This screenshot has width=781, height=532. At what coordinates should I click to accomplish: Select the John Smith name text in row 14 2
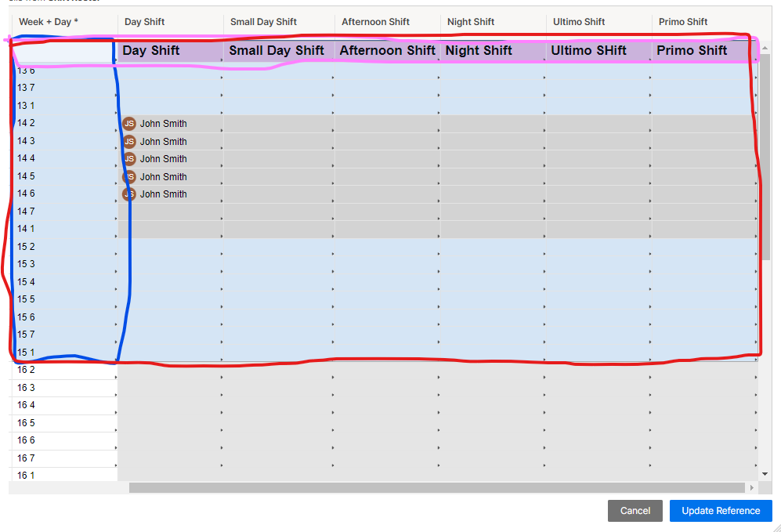coord(164,124)
